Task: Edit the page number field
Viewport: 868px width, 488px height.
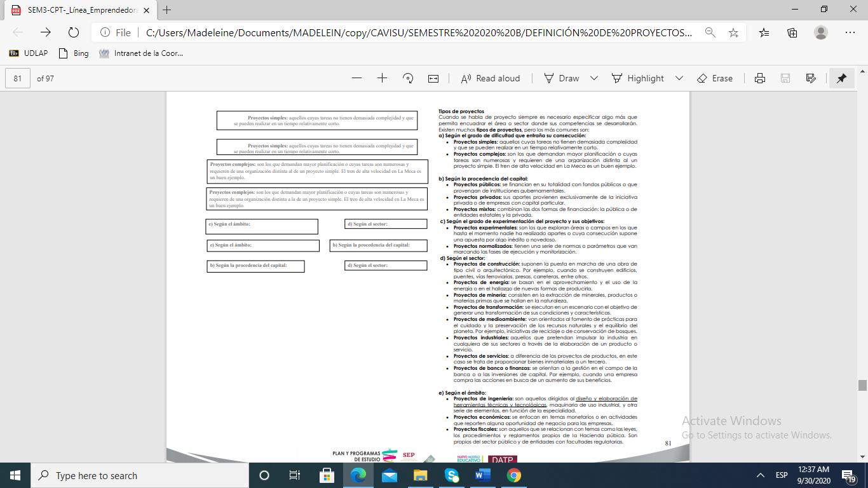Action: [x=18, y=78]
